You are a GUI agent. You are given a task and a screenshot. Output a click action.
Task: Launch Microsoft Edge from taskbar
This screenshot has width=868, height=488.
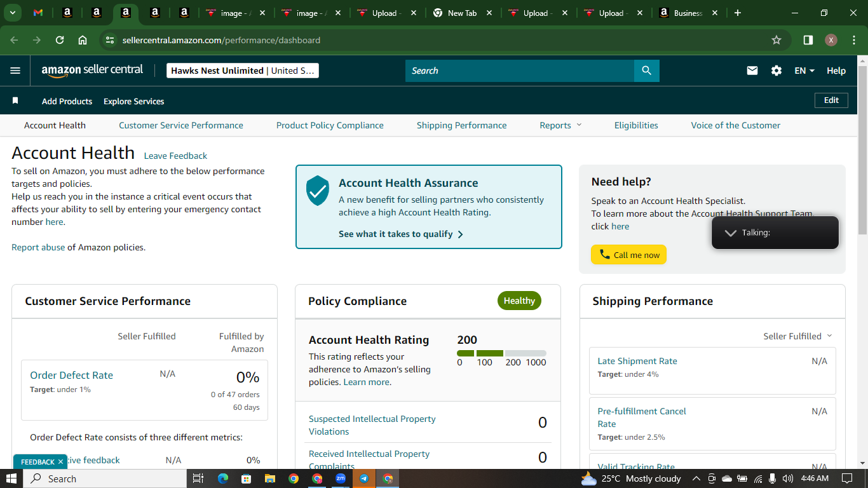coord(223,478)
